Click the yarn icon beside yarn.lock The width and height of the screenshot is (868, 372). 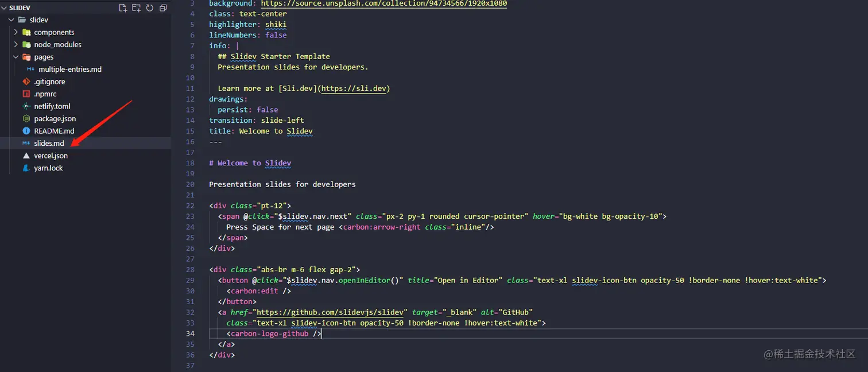click(26, 168)
